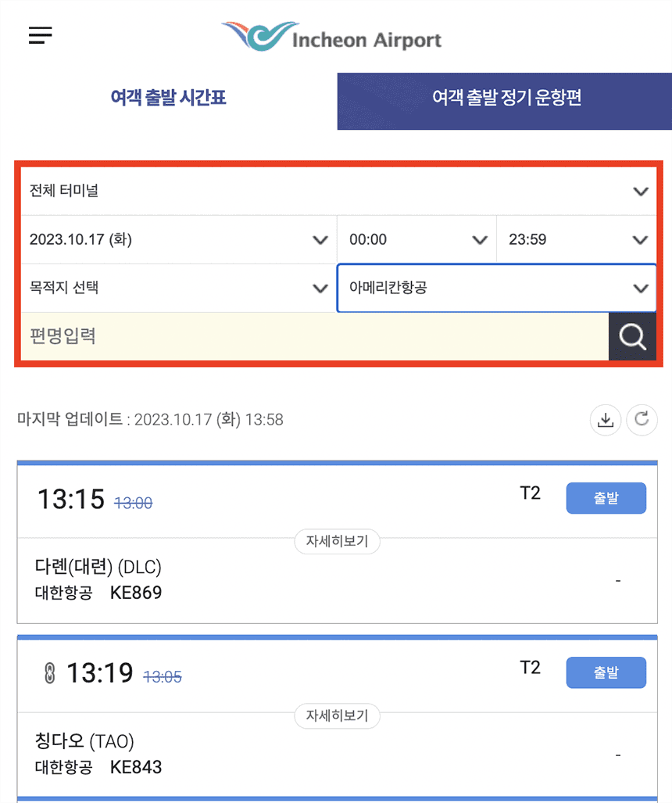Click the download icon below the search panel
This screenshot has height=803, width=672.
point(606,420)
